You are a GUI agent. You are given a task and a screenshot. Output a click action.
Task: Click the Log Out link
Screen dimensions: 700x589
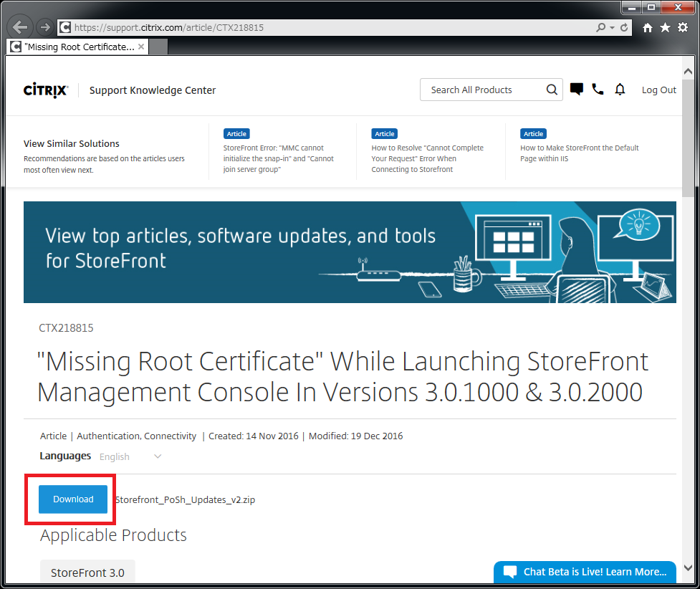click(658, 90)
